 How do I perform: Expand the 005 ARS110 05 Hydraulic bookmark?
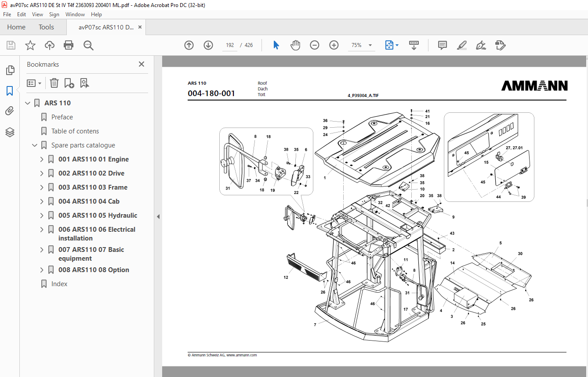42,215
